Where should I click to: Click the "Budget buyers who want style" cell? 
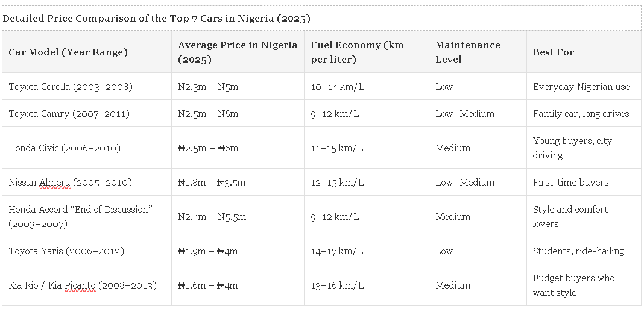click(x=573, y=285)
